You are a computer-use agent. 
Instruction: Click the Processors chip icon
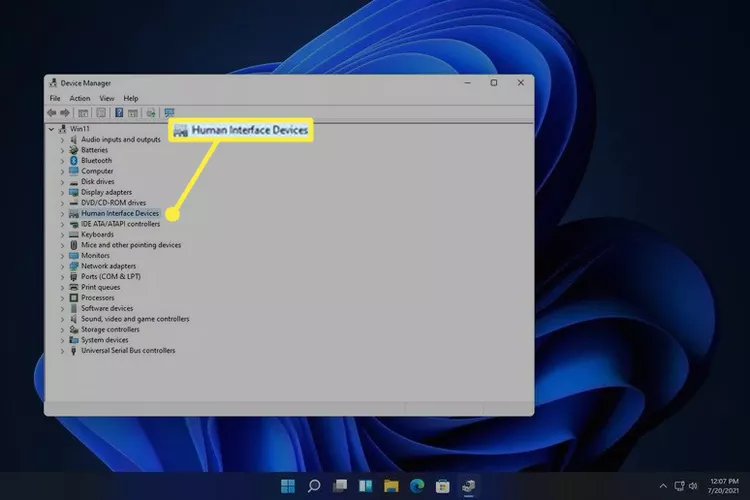coord(74,298)
